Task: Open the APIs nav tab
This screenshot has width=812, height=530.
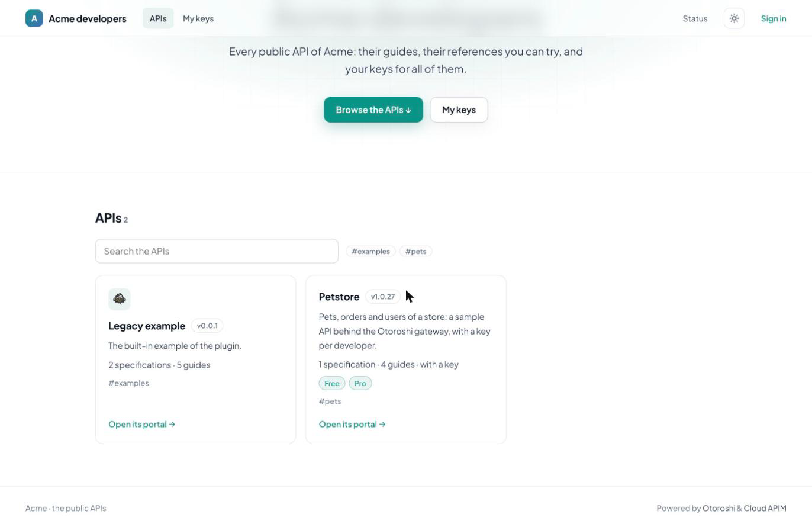Action: click(158, 18)
